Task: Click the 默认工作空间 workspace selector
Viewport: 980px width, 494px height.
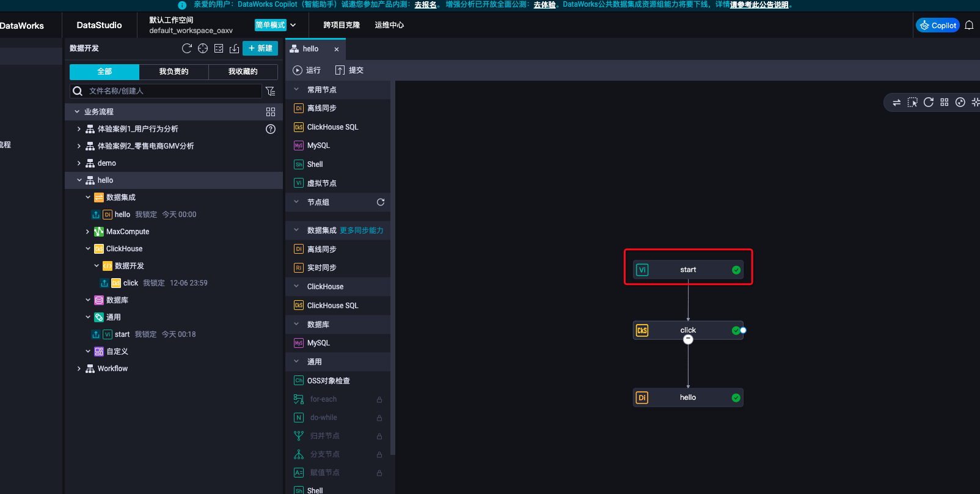Action: point(191,25)
